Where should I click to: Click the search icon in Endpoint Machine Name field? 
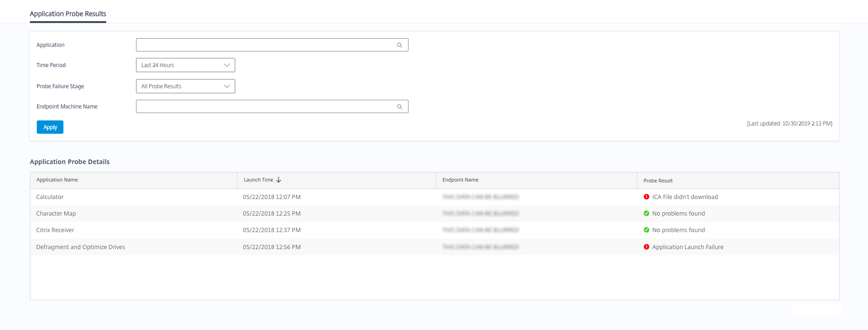coord(399,107)
